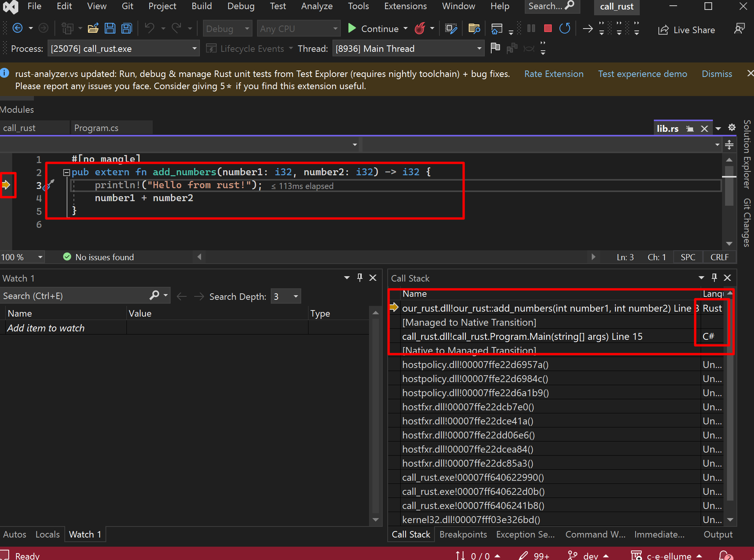
Task: Switch to the Breakpoints tab
Action: click(x=463, y=534)
